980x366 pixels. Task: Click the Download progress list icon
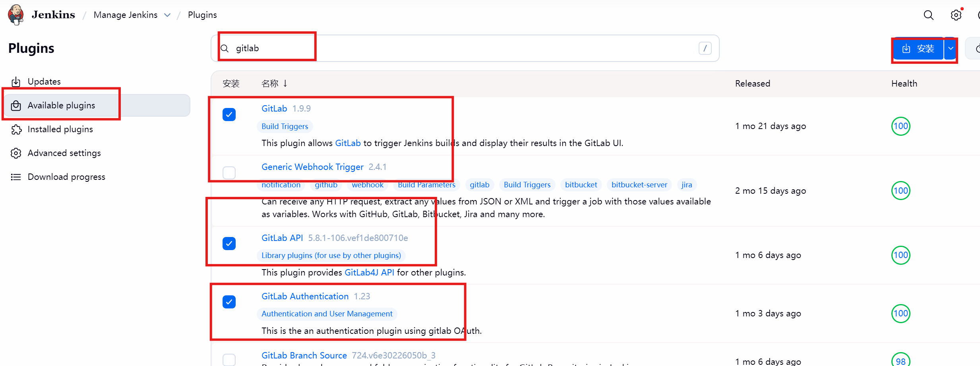[16, 177]
